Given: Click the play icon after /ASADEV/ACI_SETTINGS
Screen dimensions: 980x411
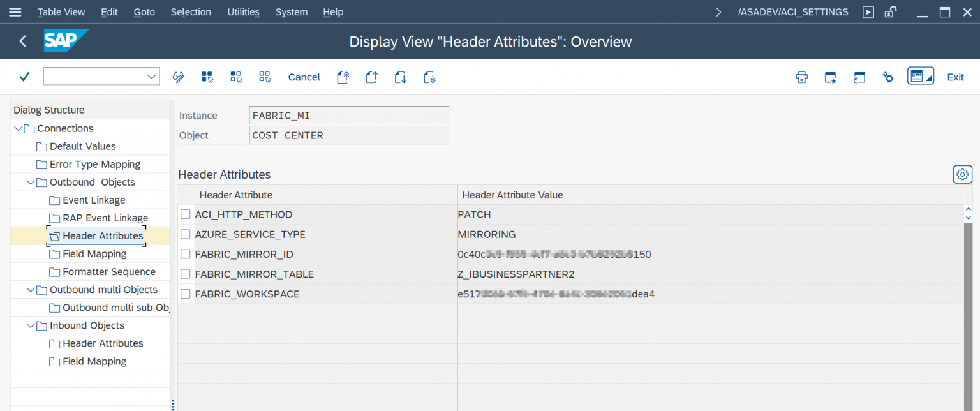Looking at the screenshot, I should 868,12.
